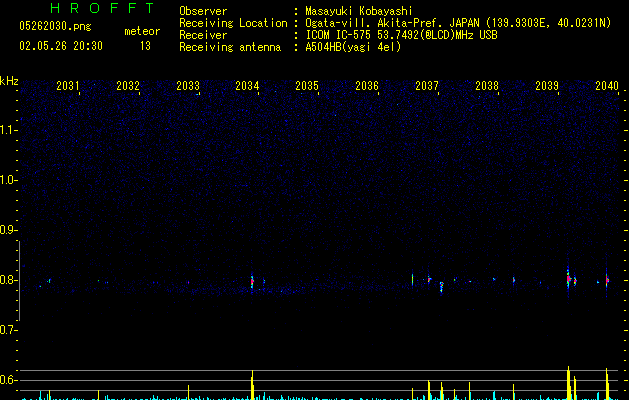Image resolution: width=629 pixels, height=400 pixels.
Task: Click time marker 2038
Action: [x=487, y=86]
